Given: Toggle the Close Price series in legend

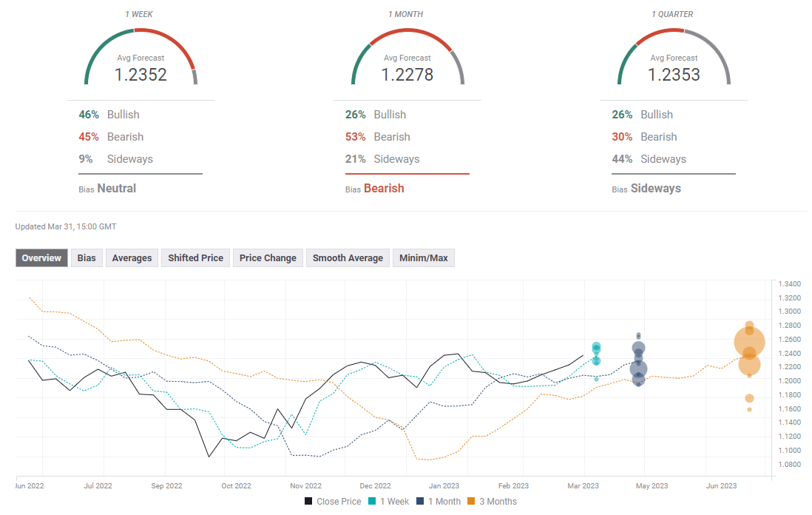Looking at the screenshot, I should (x=332, y=502).
